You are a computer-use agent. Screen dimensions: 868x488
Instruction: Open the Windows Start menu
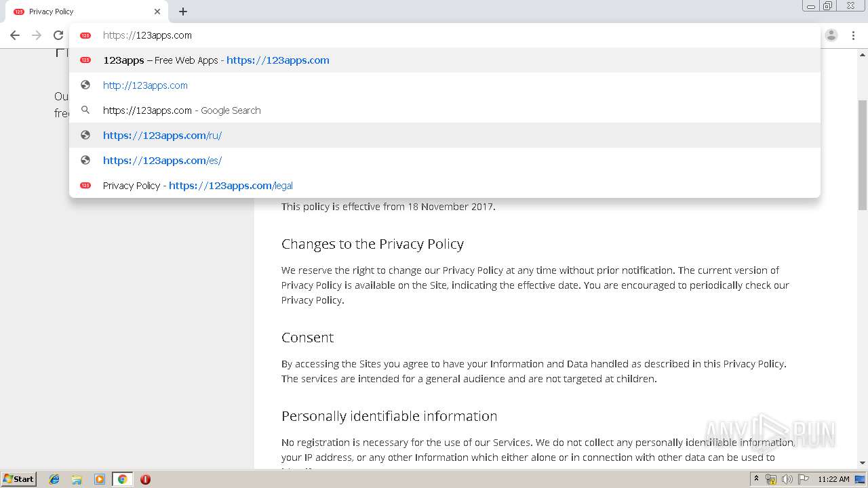pos(19,479)
